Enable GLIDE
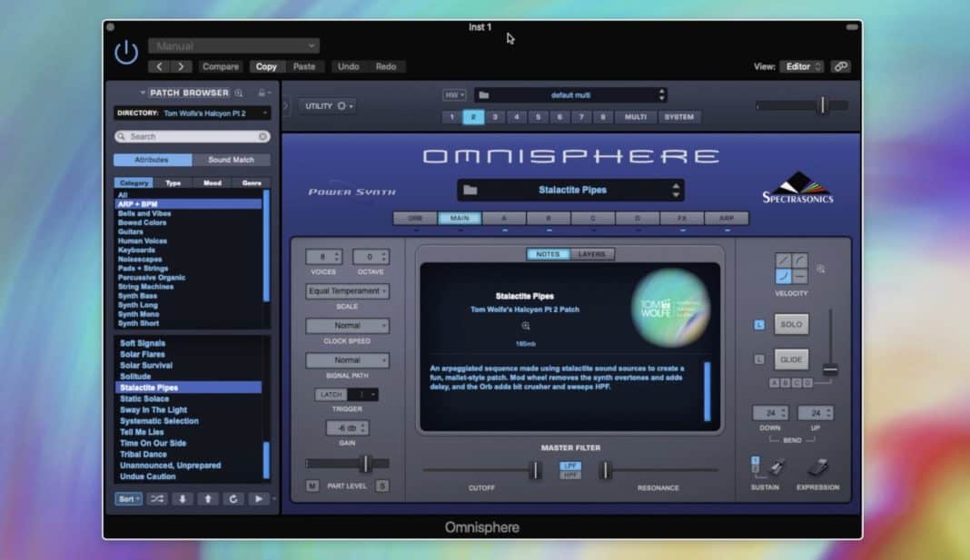Screen dimensions: 970x560 click(791, 359)
